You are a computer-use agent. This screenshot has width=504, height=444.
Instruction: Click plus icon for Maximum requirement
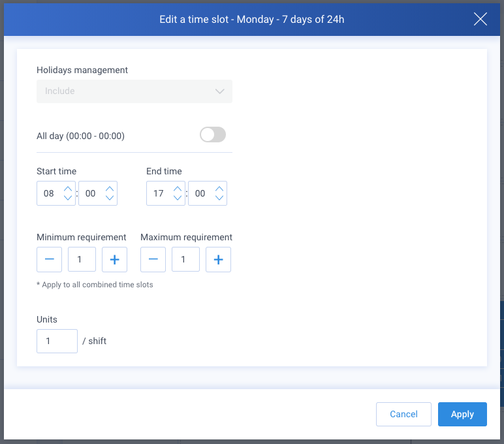(218, 259)
